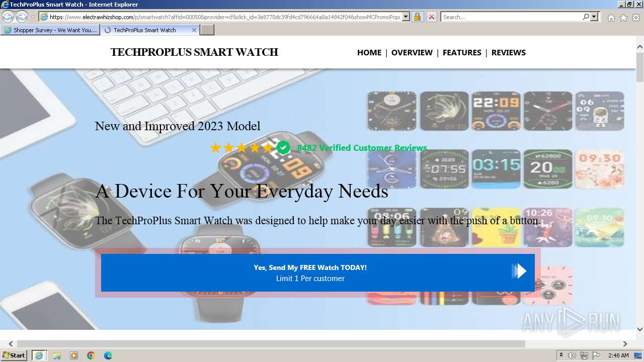Open the HOME nav link
644x362 pixels.
[369, 52]
